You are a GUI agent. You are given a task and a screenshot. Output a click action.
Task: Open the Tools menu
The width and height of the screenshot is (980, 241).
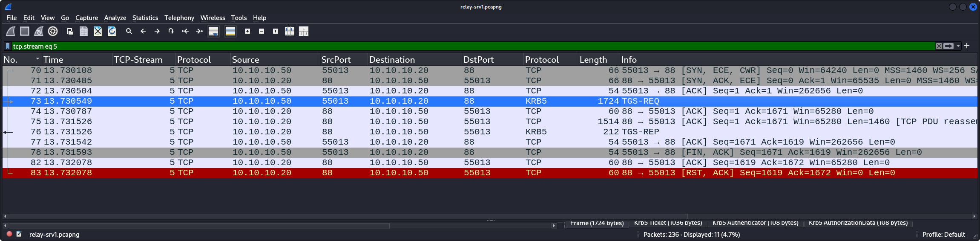coord(239,17)
